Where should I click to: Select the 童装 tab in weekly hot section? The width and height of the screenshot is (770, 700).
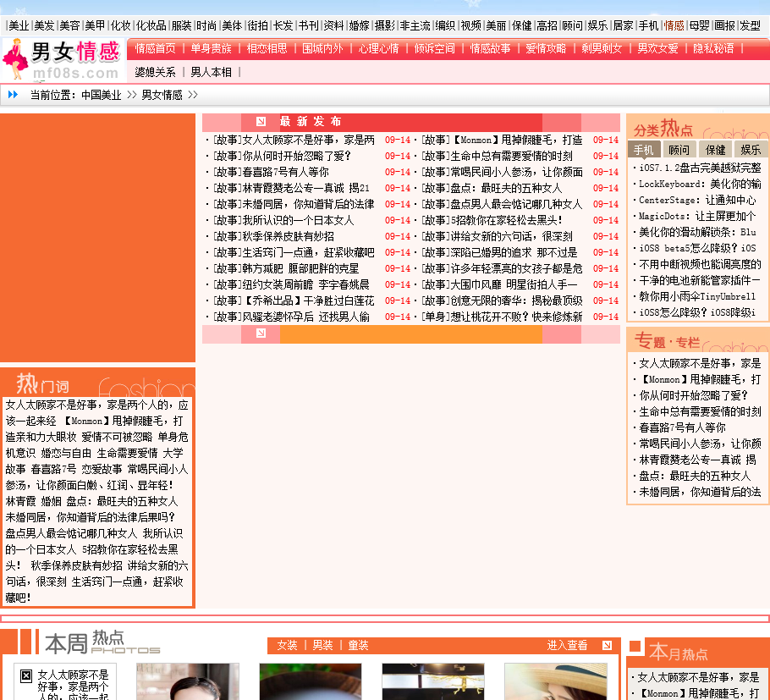pos(358,645)
